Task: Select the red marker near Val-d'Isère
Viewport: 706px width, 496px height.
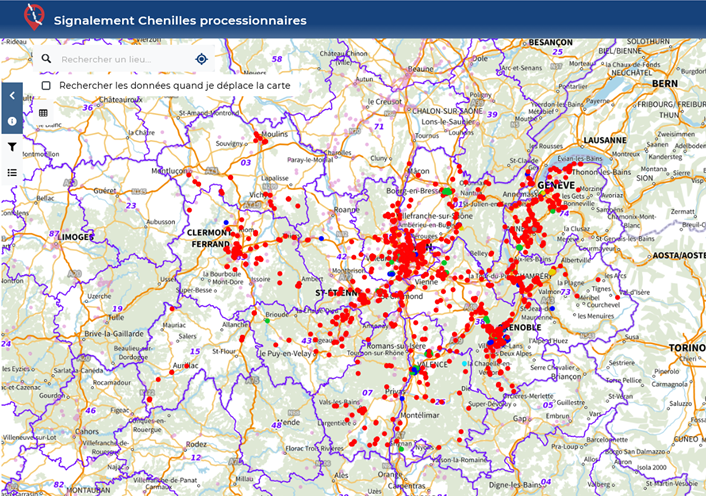Action: [617, 298]
